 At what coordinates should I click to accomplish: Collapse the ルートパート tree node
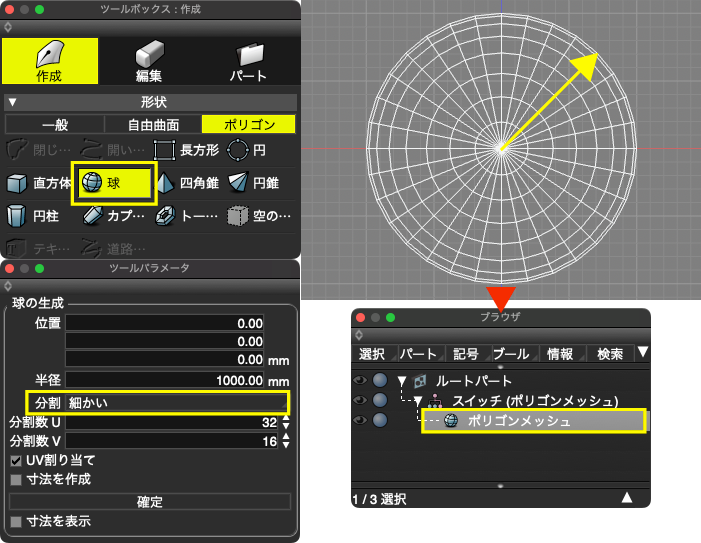point(401,381)
